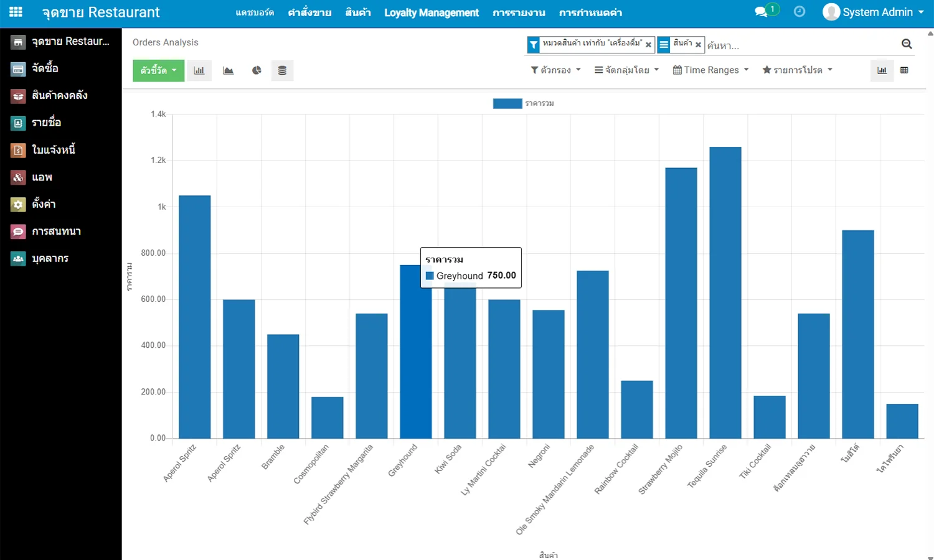Switch to the pivot table view
This screenshot has height=560, width=934.
pyautogui.click(x=904, y=70)
